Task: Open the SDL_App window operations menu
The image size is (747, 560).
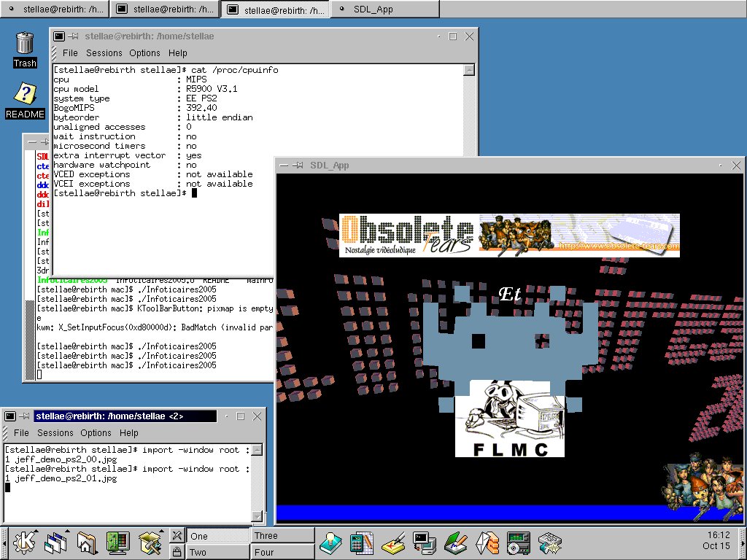Action: pos(284,166)
